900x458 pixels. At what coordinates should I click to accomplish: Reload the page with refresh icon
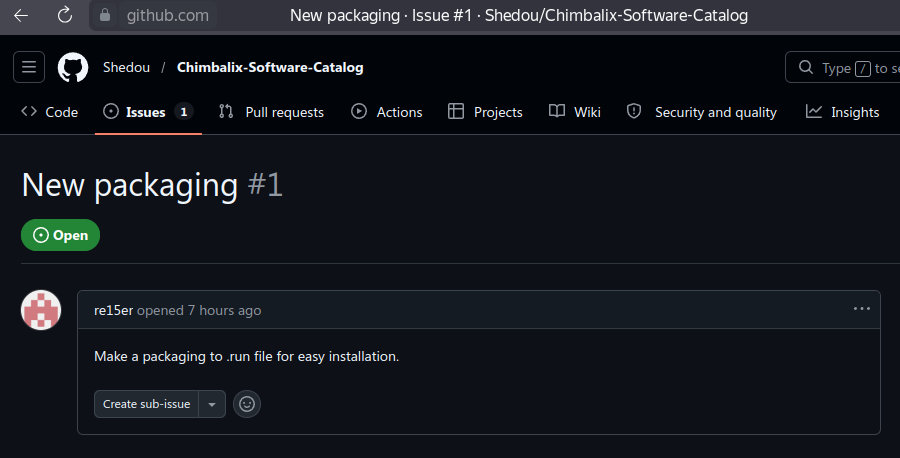coord(65,15)
